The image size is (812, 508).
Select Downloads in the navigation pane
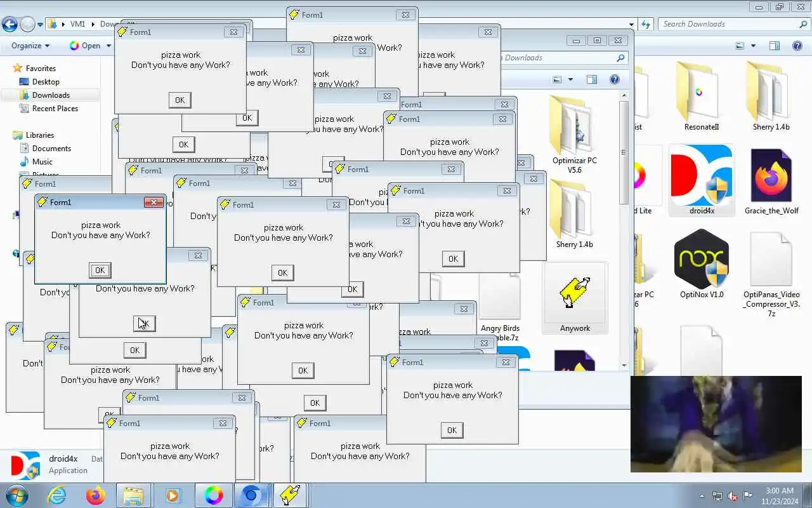pos(51,95)
